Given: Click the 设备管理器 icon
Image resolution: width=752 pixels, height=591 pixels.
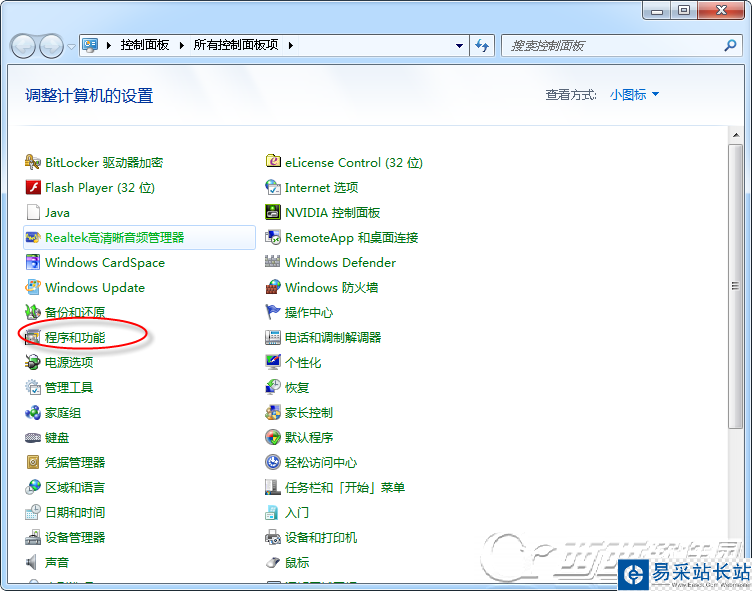Looking at the screenshot, I should pyautogui.click(x=33, y=537).
